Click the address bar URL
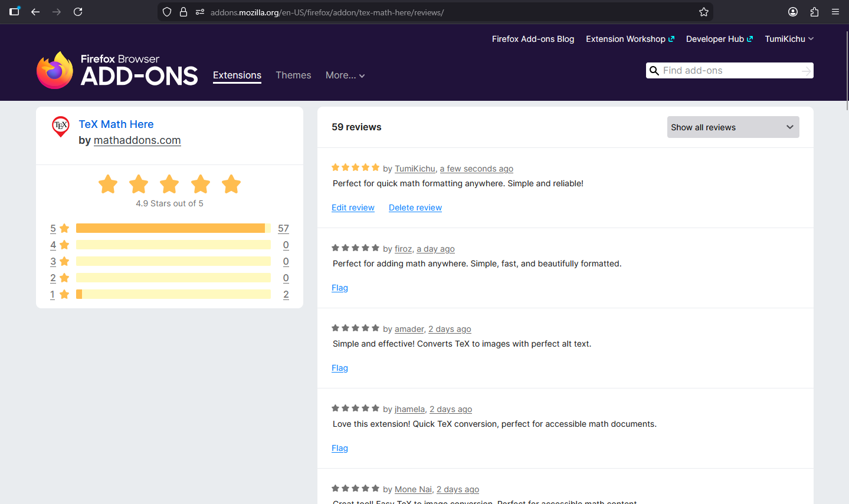 click(327, 12)
